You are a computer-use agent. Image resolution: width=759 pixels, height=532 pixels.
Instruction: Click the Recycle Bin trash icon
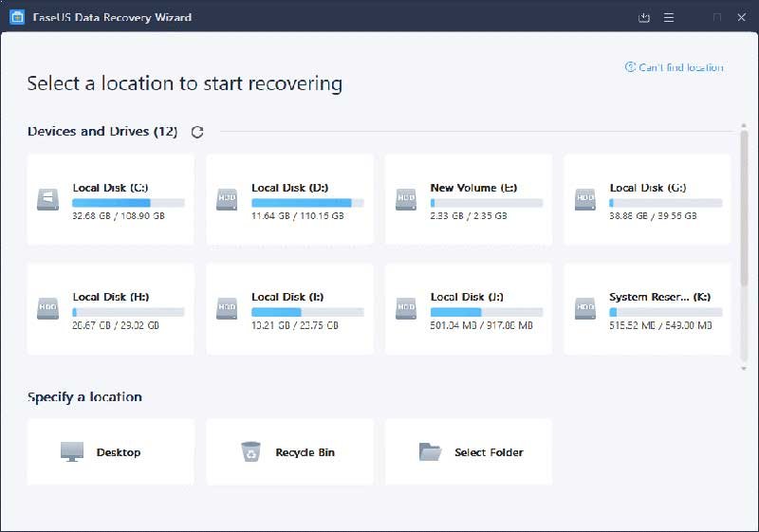(x=250, y=451)
